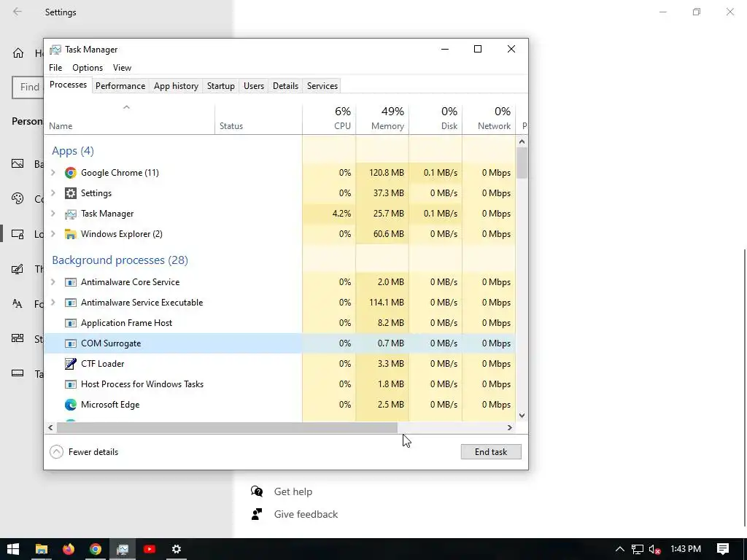Click the Task Manager title bar icon
Viewport: 747px width, 560px height.
55,50
